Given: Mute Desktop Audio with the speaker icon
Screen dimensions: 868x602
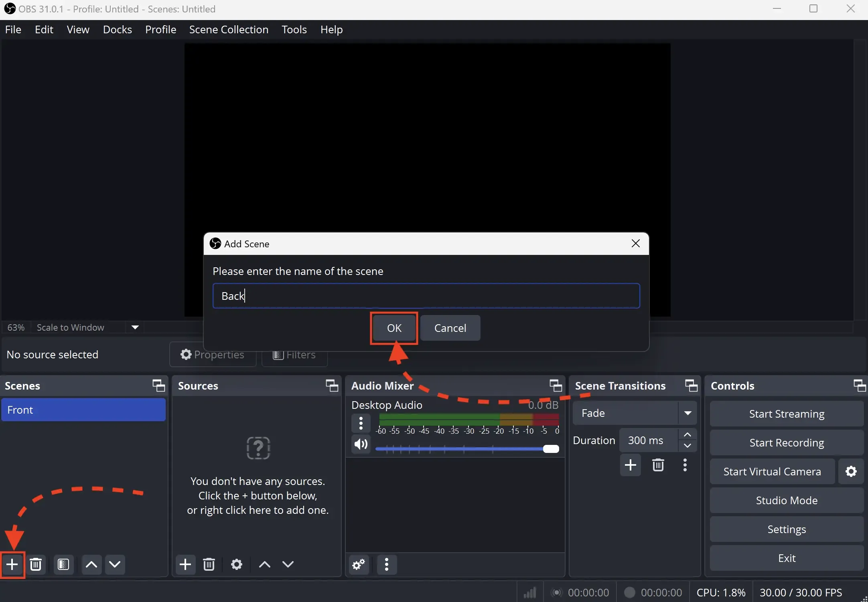Looking at the screenshot, I should (360, 444).
